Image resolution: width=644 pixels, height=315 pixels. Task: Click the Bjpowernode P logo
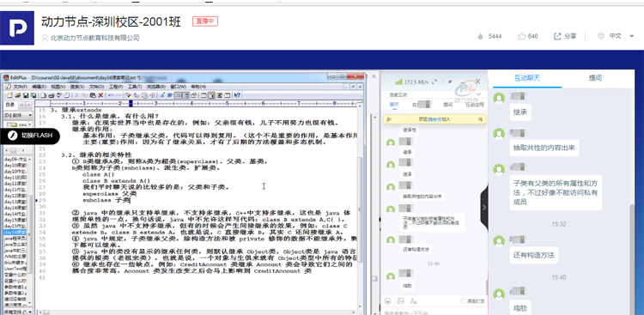click(17, 28)
